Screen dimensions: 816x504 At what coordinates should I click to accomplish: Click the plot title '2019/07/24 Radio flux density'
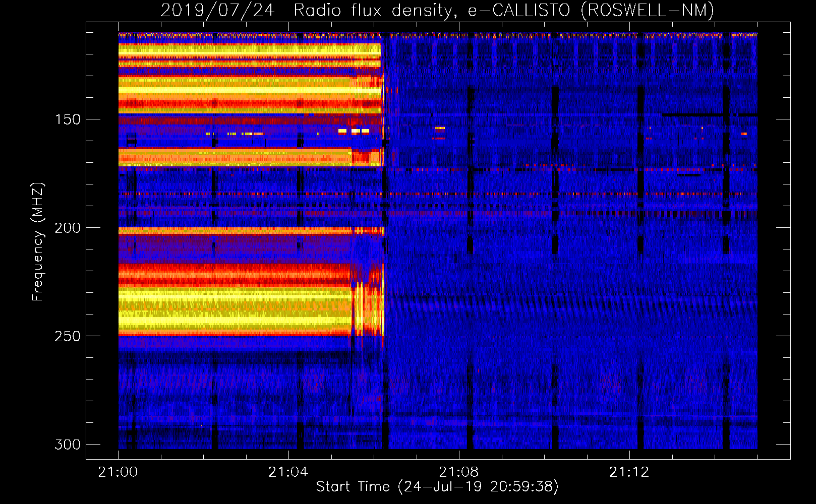click(437, 10)
